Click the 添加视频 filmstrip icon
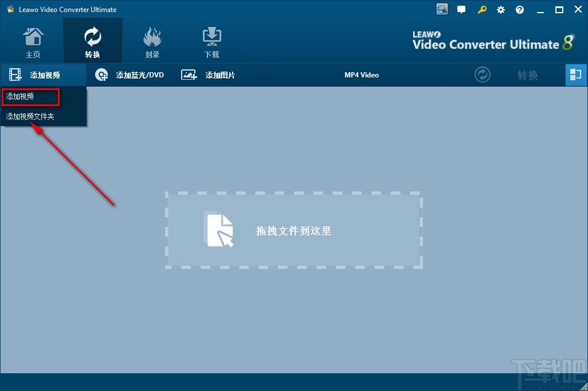The width and height of the screenshot is (588, 391). (x=14, y=75)
